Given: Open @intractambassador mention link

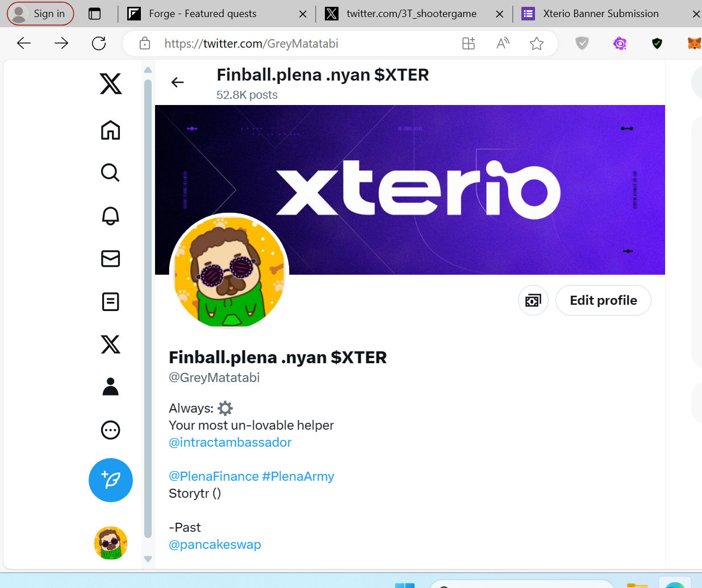Looking at the screenshot, I should click(230, 442).
